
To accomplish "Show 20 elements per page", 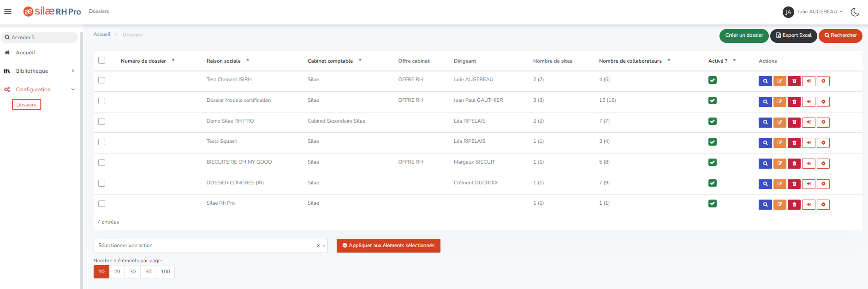I will [x=117, y=272].
